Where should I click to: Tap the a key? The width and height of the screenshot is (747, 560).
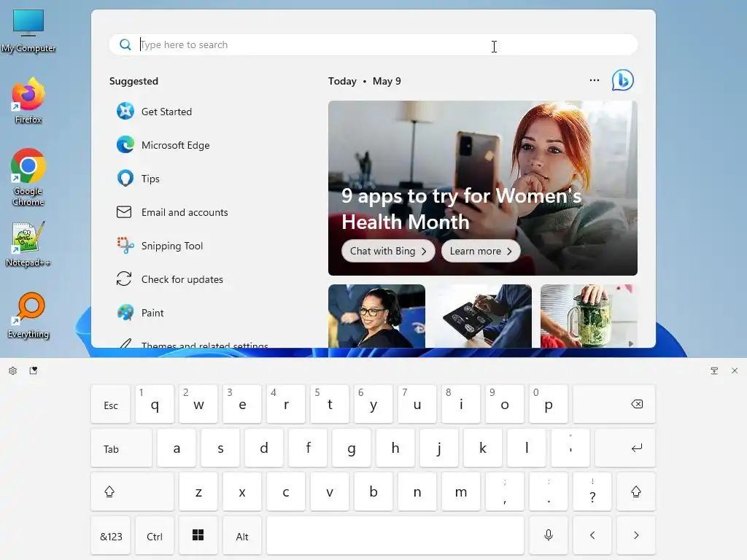click(177, 448)
